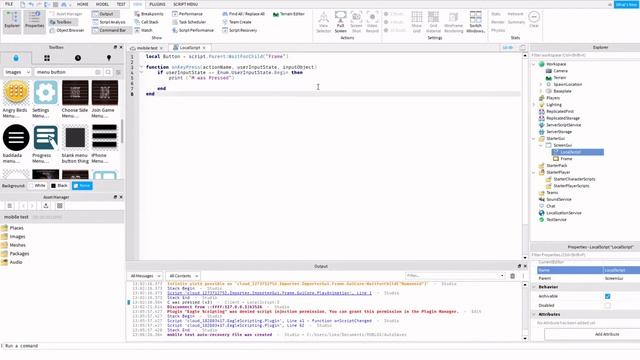Set Toolbox background to Black

click(x=59, y=186)
